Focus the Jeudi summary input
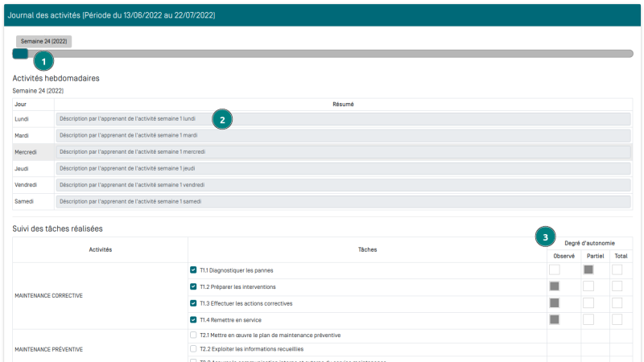 343,168
